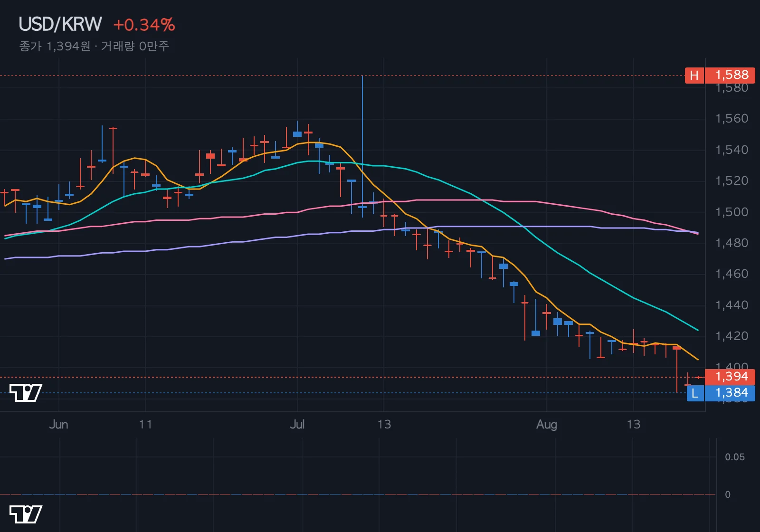The width and height of the screenshot is (760, 532).
Task: Click the +0.34% change percentage
Action: (x=144, y=25)
